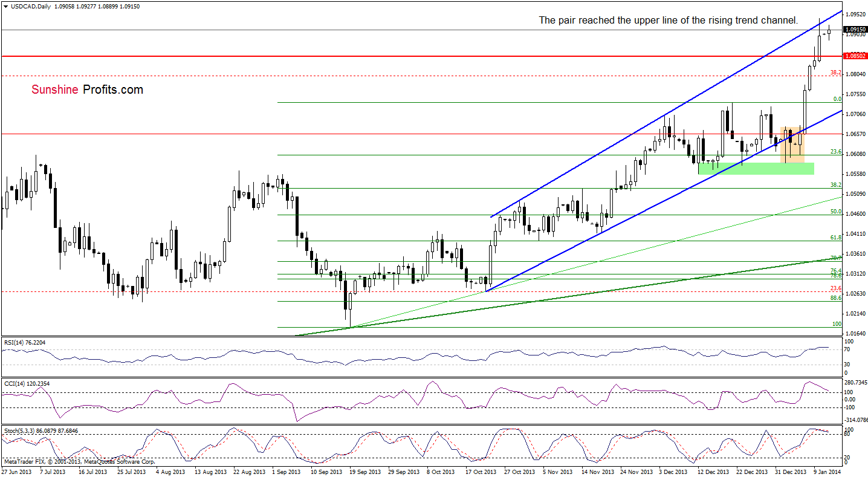Viewport: 868px width, 477px height.
Task: Click the 1.06080 price axis value
Action: tap(855, 154)
